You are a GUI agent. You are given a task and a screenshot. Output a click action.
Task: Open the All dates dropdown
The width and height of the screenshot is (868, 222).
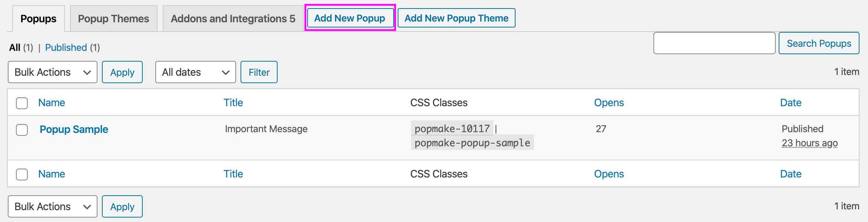pyautogui.click(x=196, y=72)
